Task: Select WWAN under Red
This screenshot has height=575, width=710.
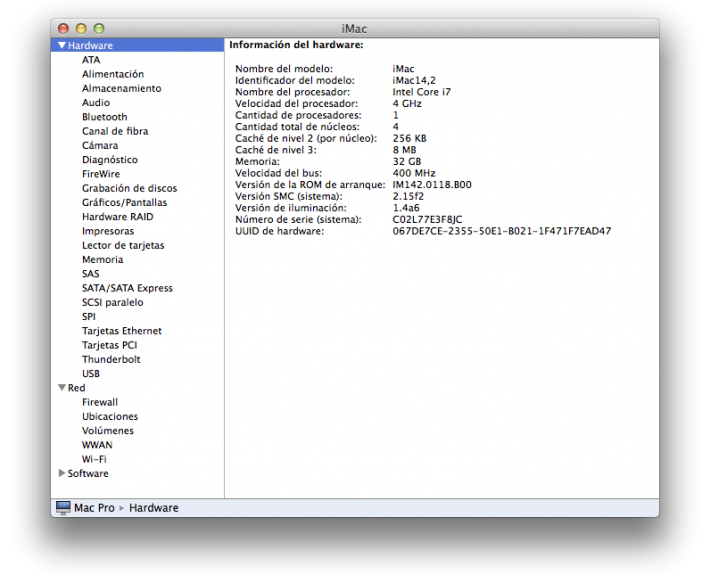Action: [x=97, y=445]
